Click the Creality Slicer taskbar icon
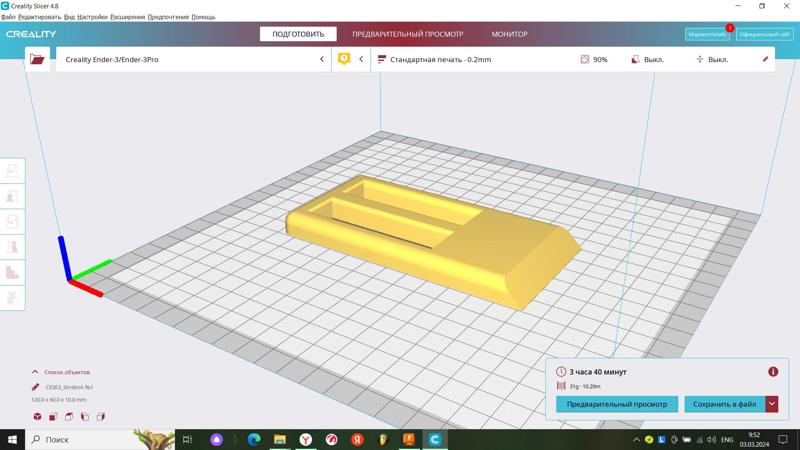The image size is (800, 450). click(435, 439)
